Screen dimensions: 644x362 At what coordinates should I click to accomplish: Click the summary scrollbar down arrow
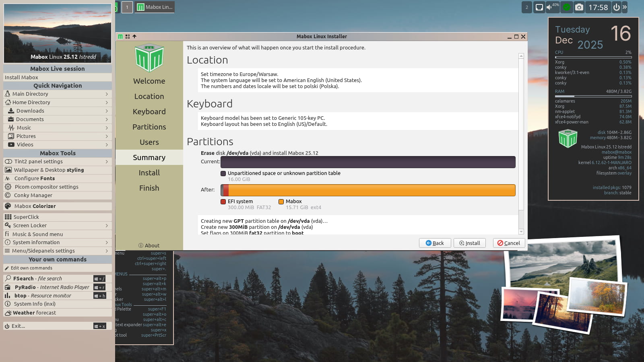pyautogui.click(x=521, y=232)
